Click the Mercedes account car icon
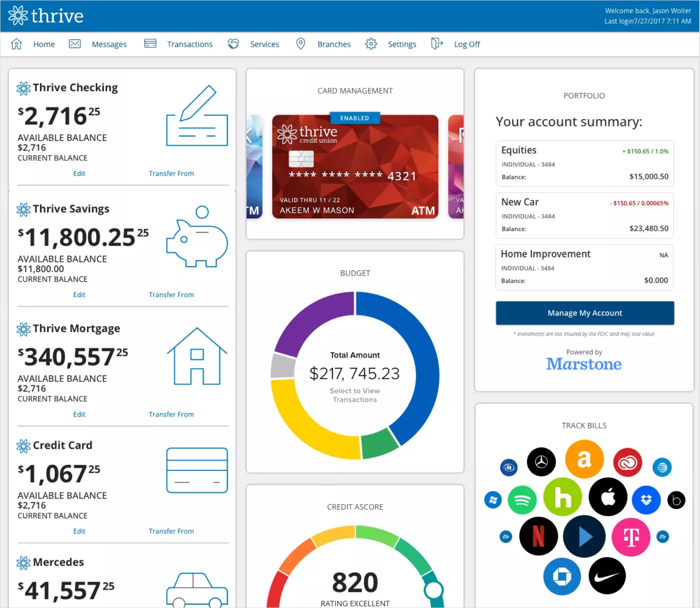This screenshot has height=608, width=700. coord(197,590)
